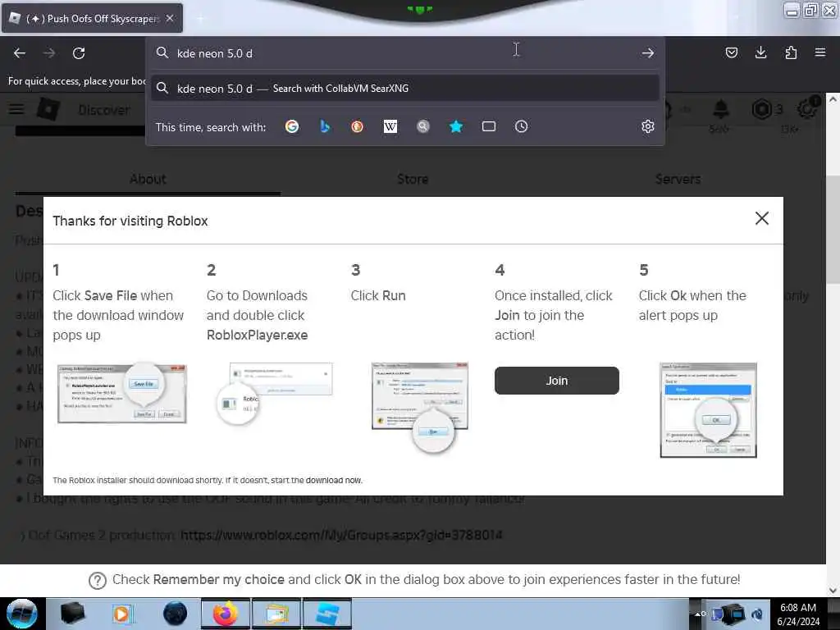Open the media player taskbar icon
The width and height of the screenshot is (840, 630).
122,614
